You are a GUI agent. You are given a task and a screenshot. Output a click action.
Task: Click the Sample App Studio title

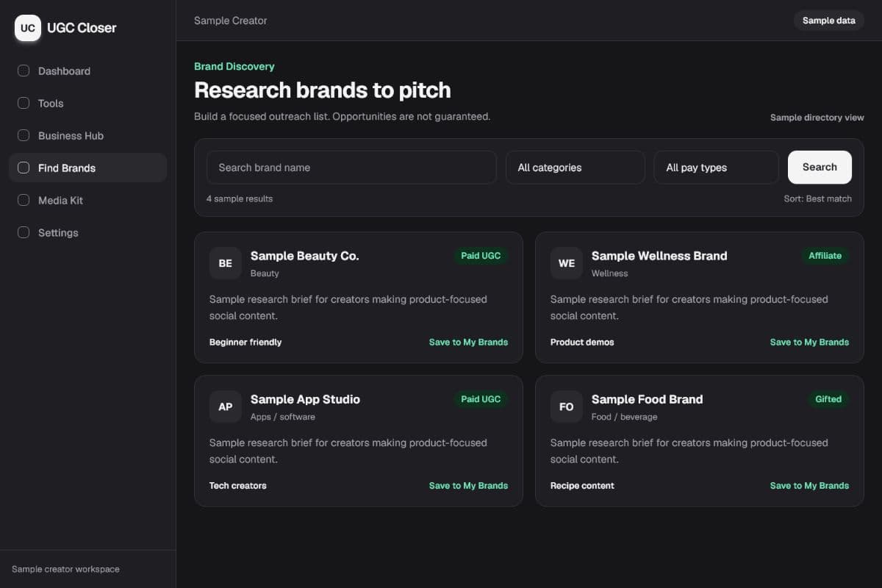click(x=305, y=399)
